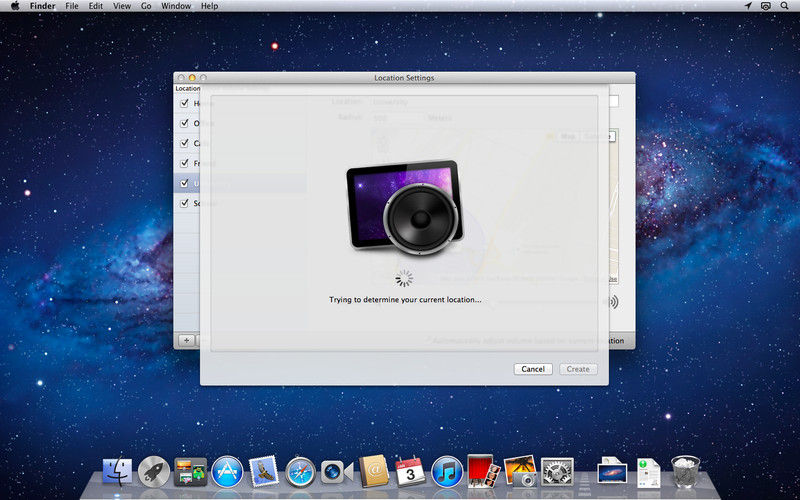
Task: Open the galaxy picture stack in dock
Action: 612,470
